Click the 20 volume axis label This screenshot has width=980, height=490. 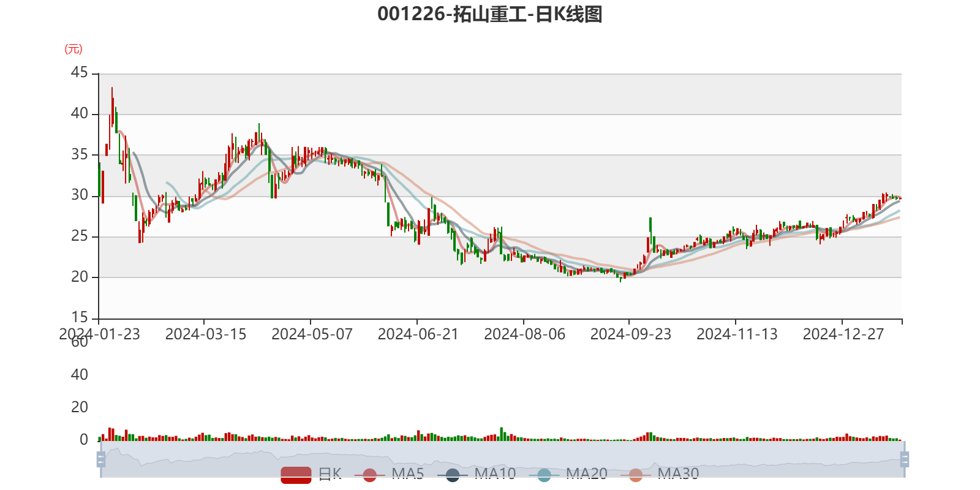(x=80, y=407)
